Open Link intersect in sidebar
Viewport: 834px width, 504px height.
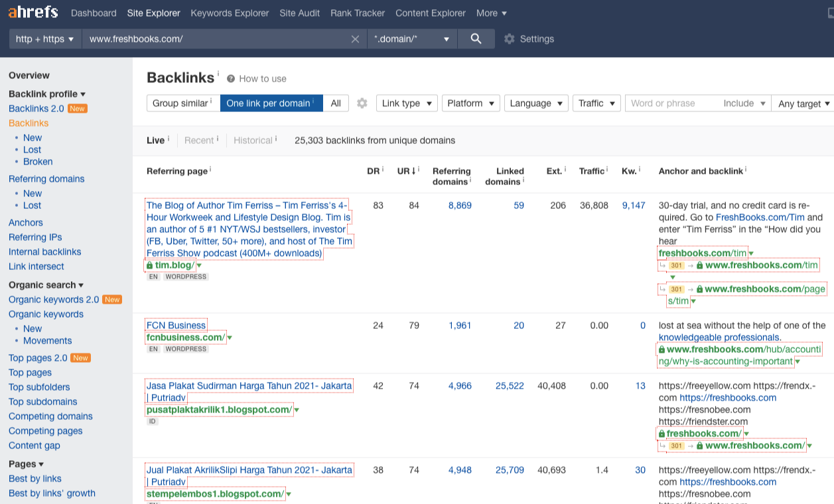36,267
